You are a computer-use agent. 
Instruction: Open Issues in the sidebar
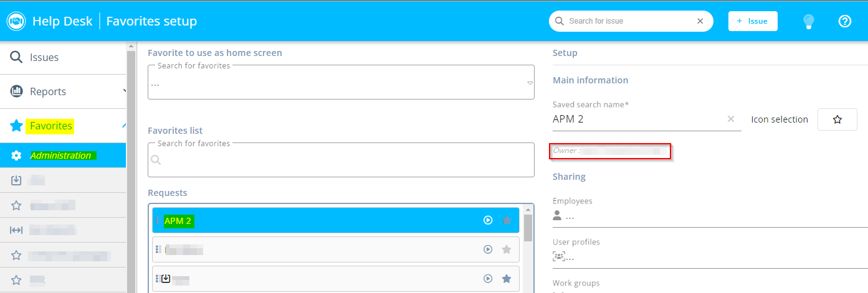pos(44,57)
